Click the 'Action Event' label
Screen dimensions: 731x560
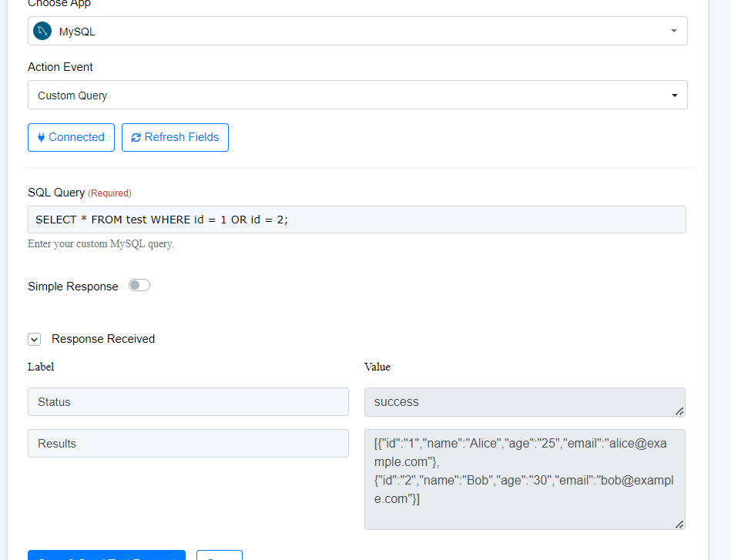coord(60,67)
